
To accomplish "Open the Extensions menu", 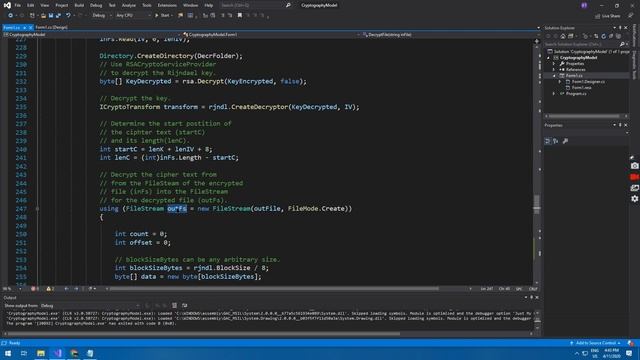I will tap(167, 5).
